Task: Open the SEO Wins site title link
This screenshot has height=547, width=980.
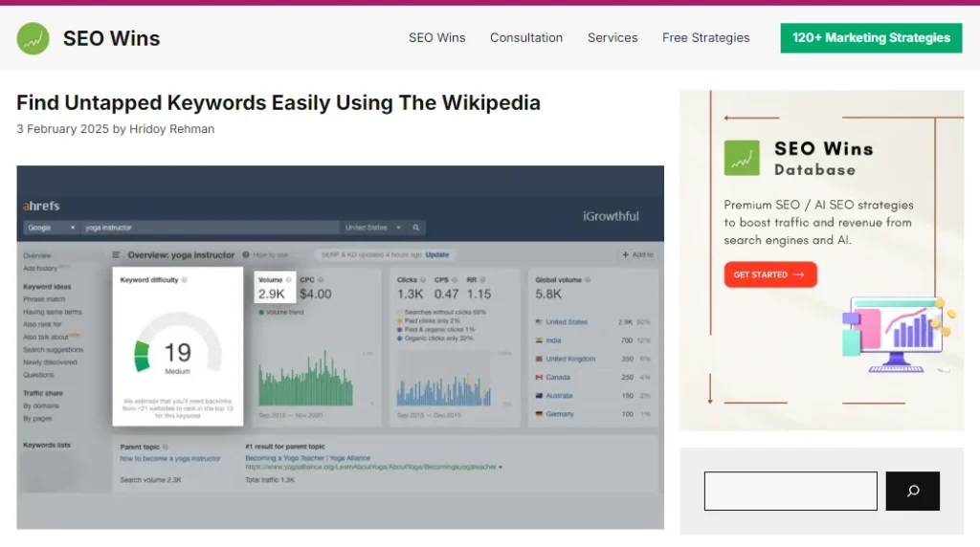Action: [x=111, y=38]
